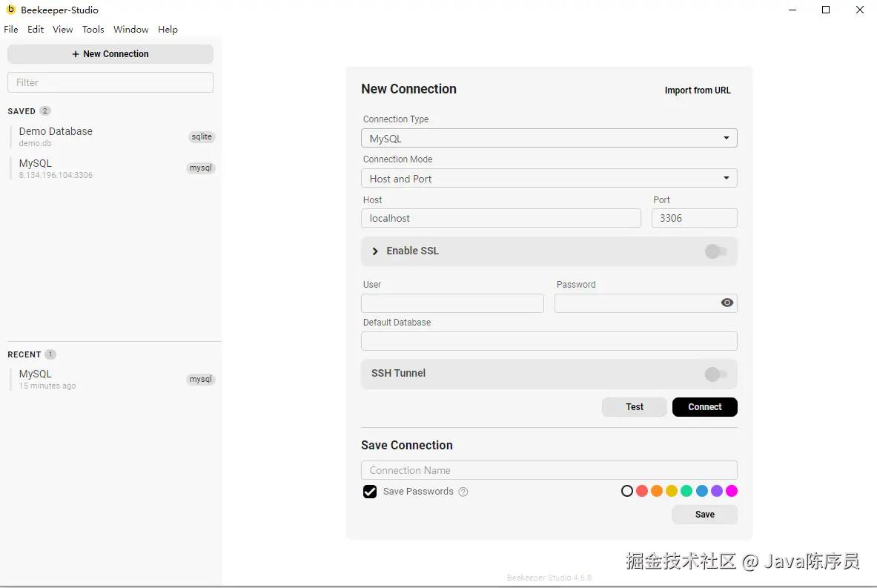
Task: Click the Beekeeper Studio 4.6.8 version text
Action: click(x=549, y=578)
